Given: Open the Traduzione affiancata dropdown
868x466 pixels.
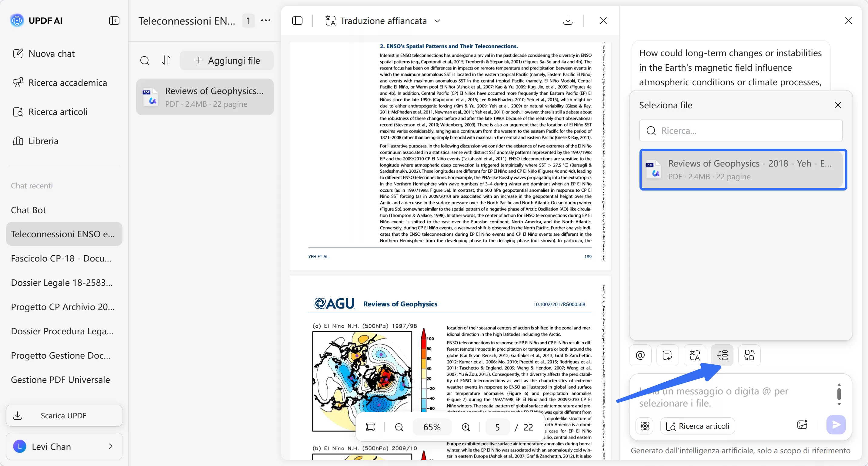Looking at the screenshot, I should [437, 21].
